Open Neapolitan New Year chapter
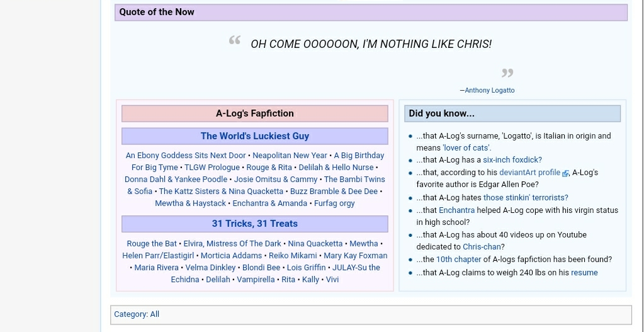 pos(290,156)
